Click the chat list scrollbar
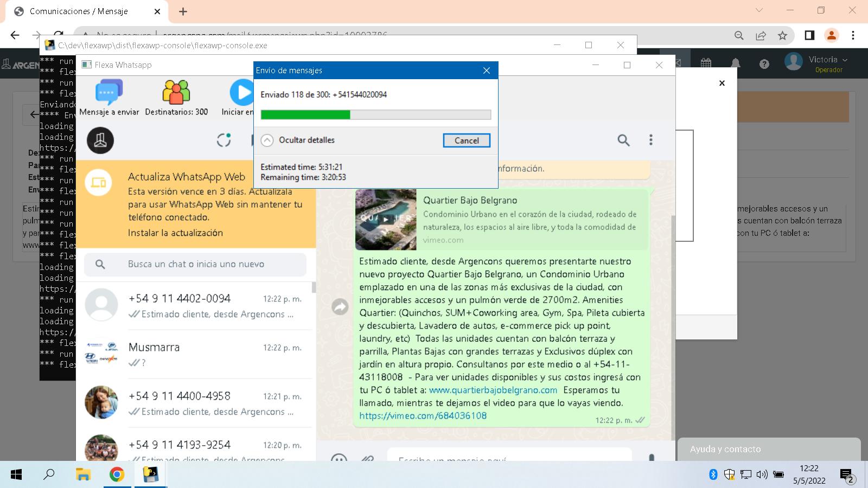 pyautogui.click(x=314, y=288)
